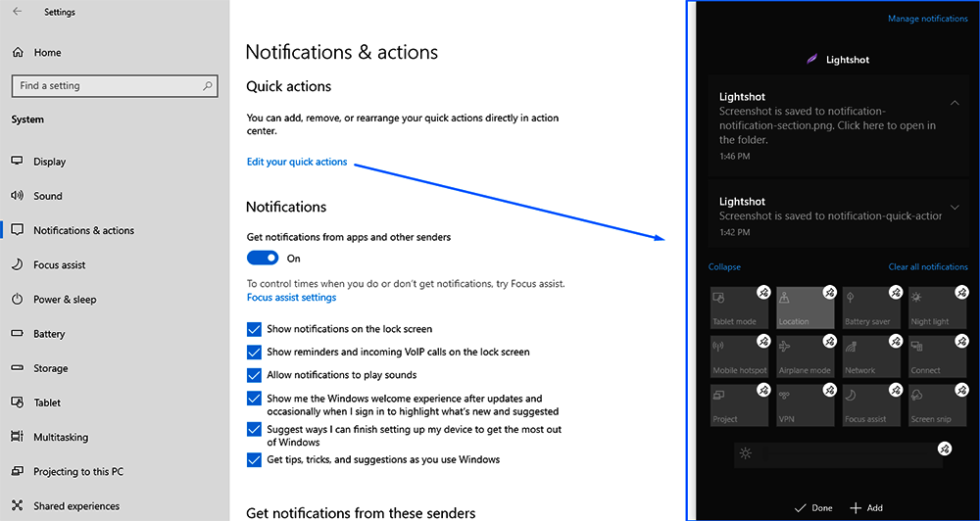Click the VPN quick action tile
This screenshot has width=980, height=521.
click(x=806, y=405)
